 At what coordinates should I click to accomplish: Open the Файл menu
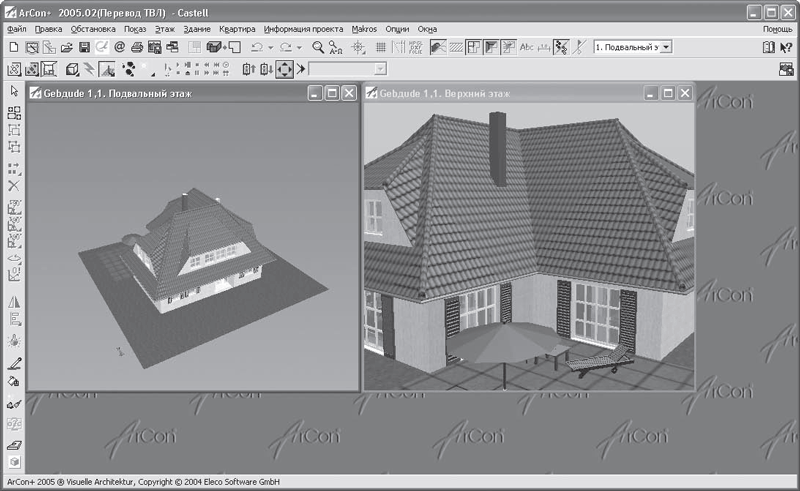pos(15,29)
